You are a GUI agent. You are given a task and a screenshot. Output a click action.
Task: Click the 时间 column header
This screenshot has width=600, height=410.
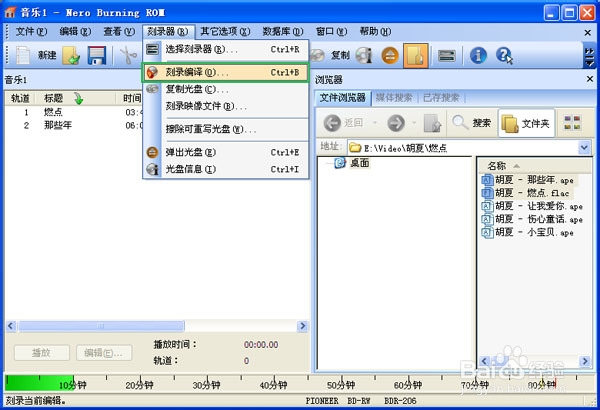(x=132, y=98)
